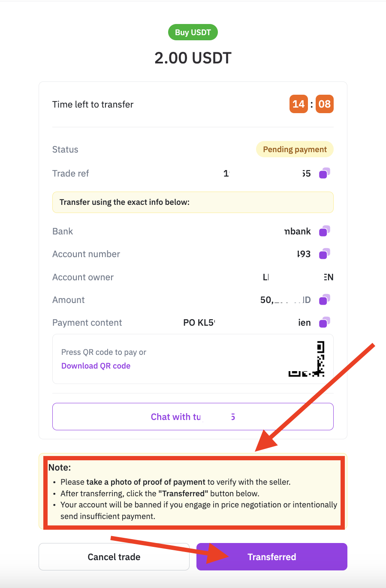This screenshot has height=588, width=386.
Task: Copy the Bank name
Action: coord(324,231)
